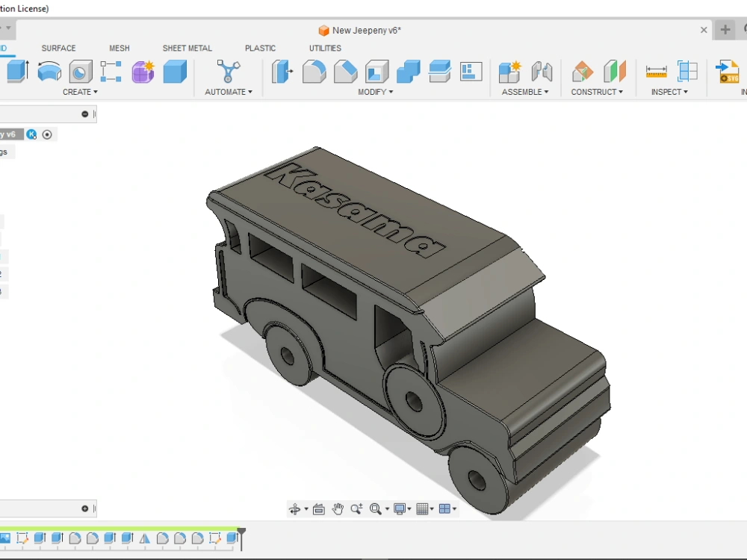Collapse the browser panel minus button
747x560 pixels.
tap(85, 113)
